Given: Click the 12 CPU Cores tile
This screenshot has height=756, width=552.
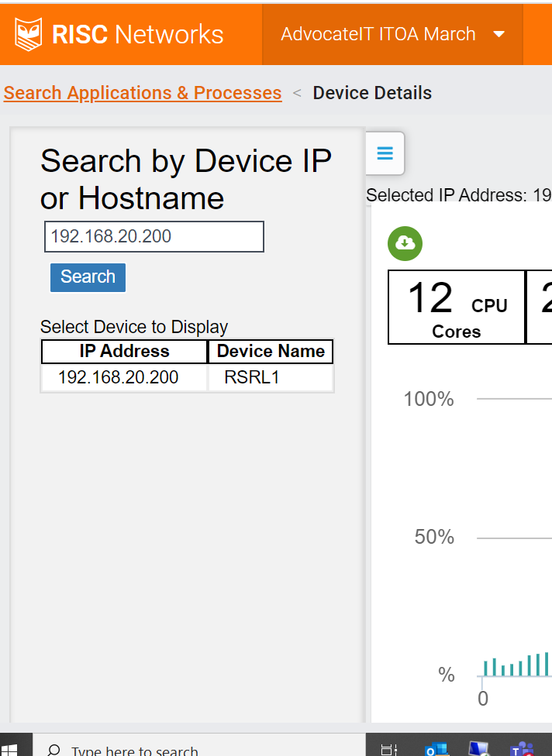Looking at the screenshot, I should (457, 308).
